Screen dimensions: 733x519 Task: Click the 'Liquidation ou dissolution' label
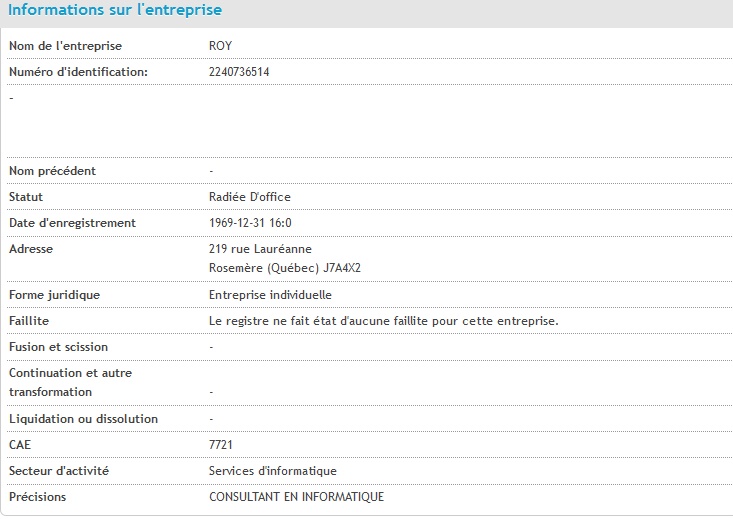(83, 419)
